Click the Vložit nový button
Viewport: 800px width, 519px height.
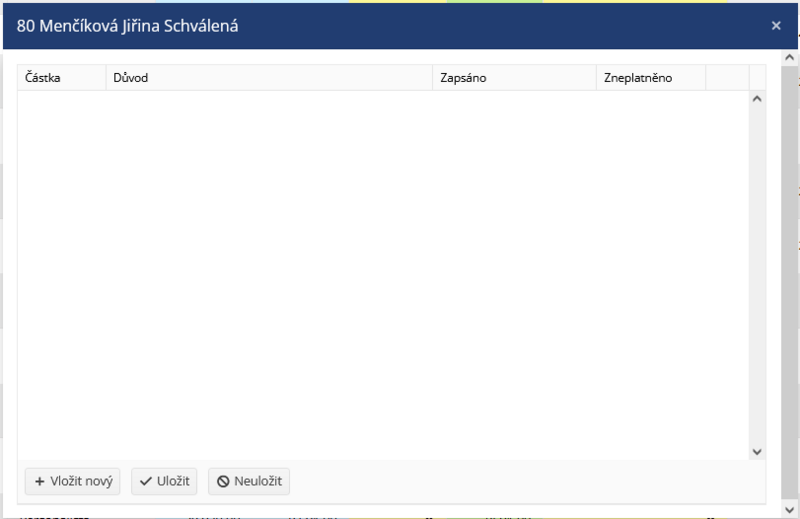coord(72,481)
